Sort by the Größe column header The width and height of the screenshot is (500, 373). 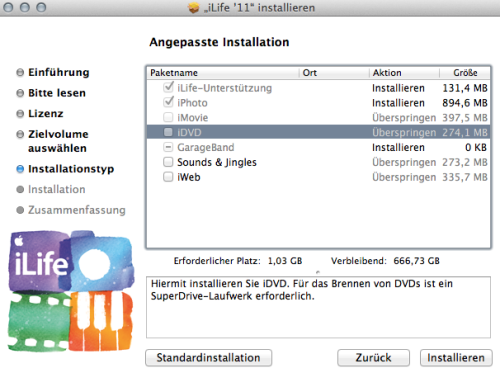pos(465,73)
